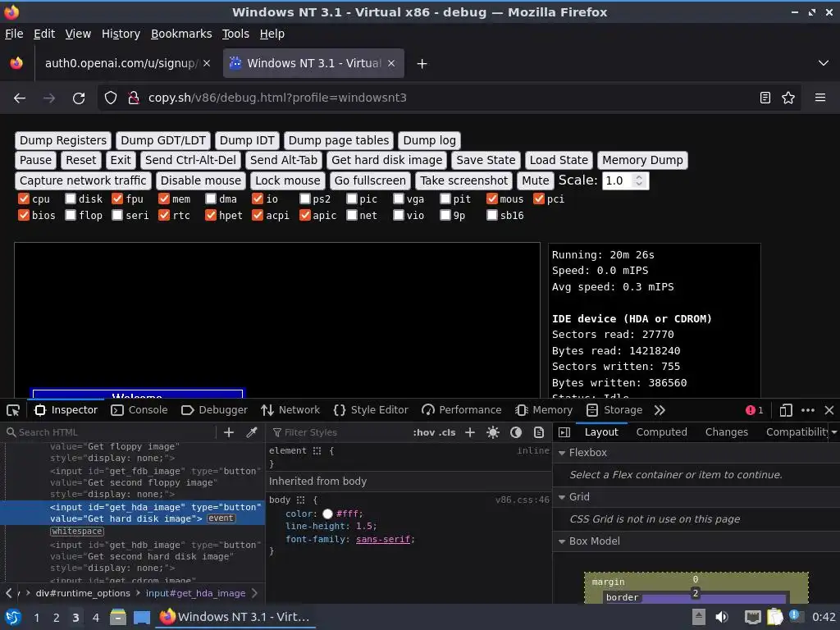Toggle light color scheme simulation

tap(493, 432)
